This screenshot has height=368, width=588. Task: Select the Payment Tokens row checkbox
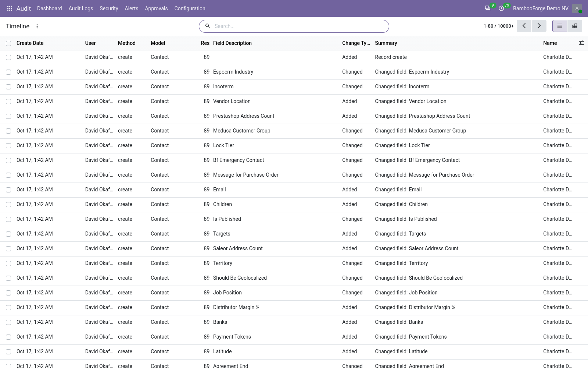pos(8,337)
